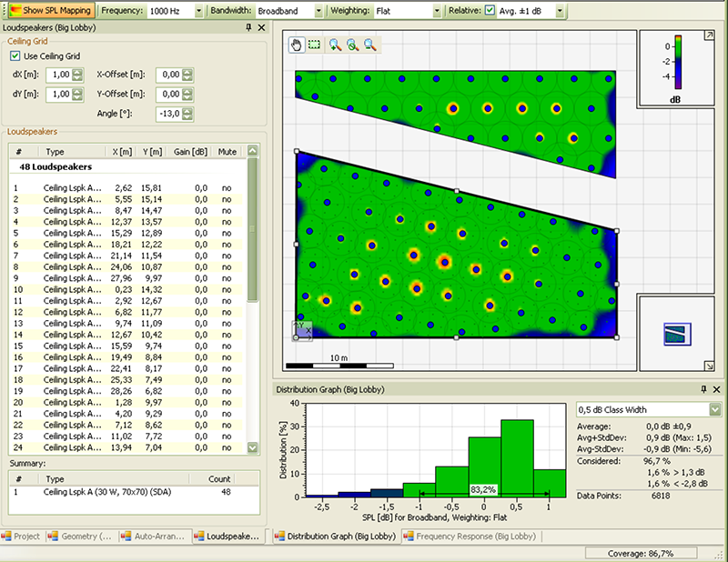Viewport: 728px width, 562px height.
Task: Select loudspeaker row 1
Action: [x=126, y=188]
